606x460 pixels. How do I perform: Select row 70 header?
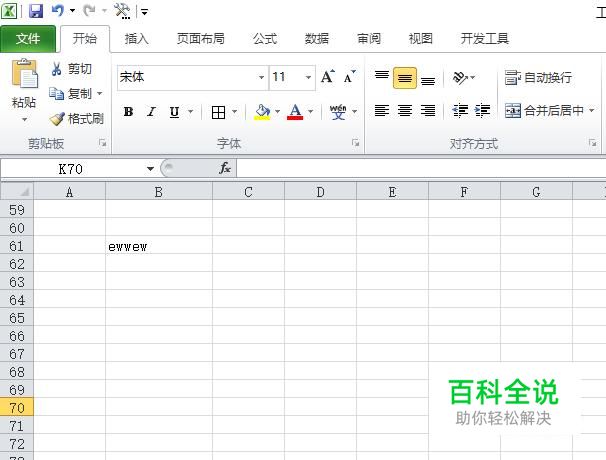click(17, 407)
